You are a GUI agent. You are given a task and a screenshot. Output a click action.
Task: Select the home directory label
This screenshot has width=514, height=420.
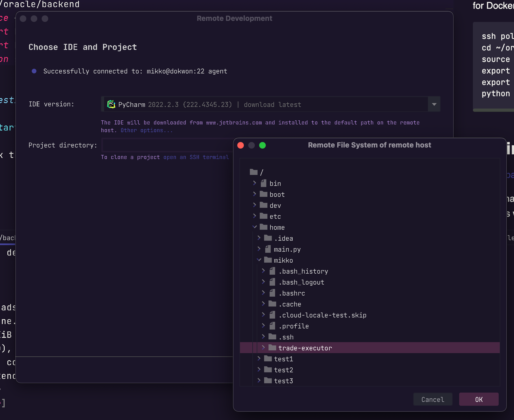(277, 227)
